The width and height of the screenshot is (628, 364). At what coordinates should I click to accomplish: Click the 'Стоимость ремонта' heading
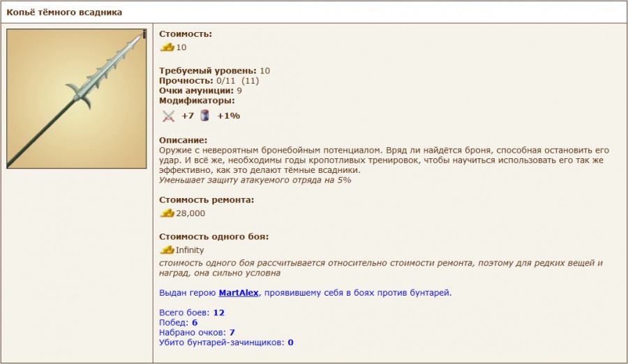(x=207, y=199)
